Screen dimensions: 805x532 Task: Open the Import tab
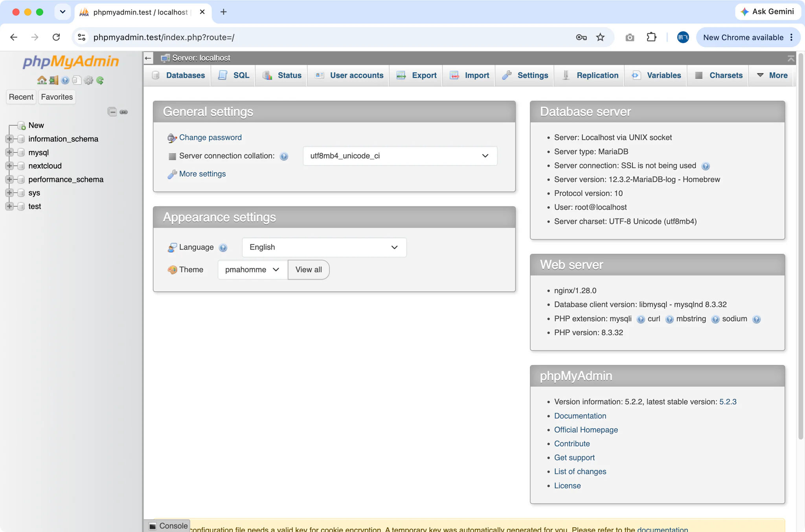click(x=469, y=75)
